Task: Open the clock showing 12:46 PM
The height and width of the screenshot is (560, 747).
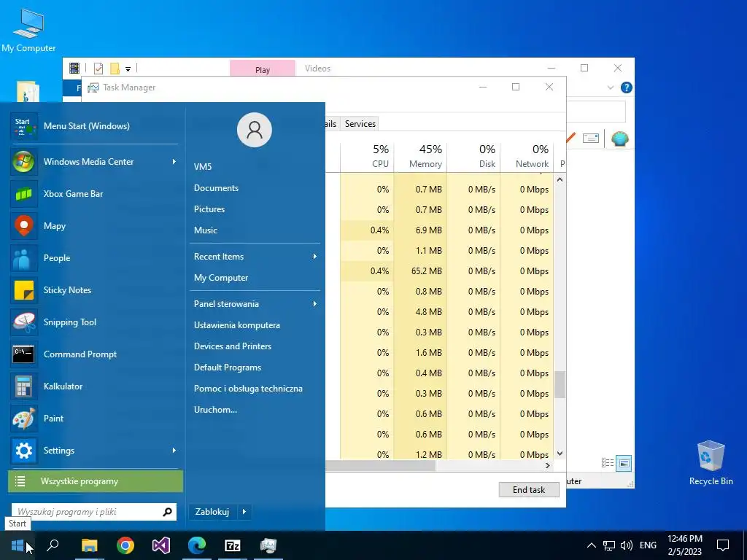Action: (x=684, y=545)
